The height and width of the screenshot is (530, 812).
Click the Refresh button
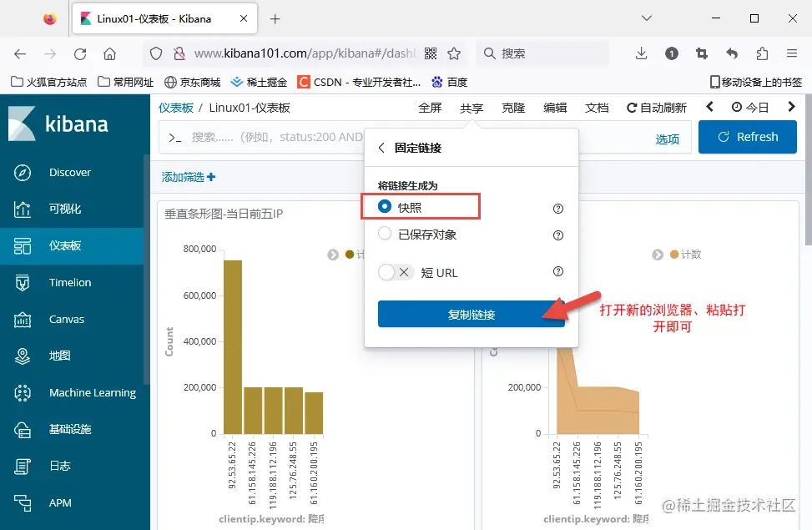747,137
